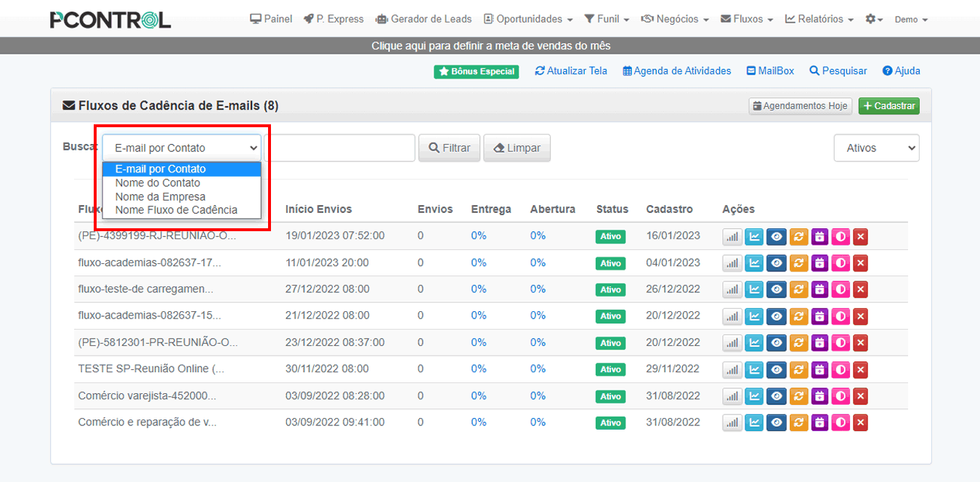
Task: Click eye icon for (PE)-5812301-PR-REUNIÃO row
Action: (777, 343)
